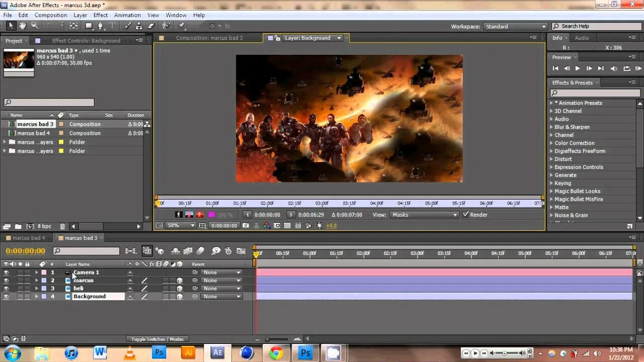Toggle 3D layer switch for marcus
644x362 pixels.
click(180, 281)
